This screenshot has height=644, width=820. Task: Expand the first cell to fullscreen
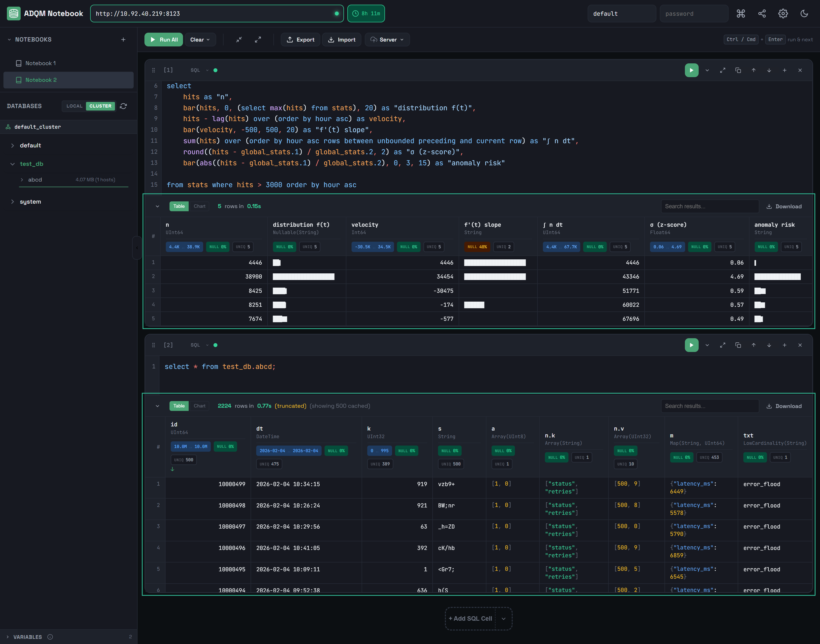pyautogui.click(x=723, y=70)
